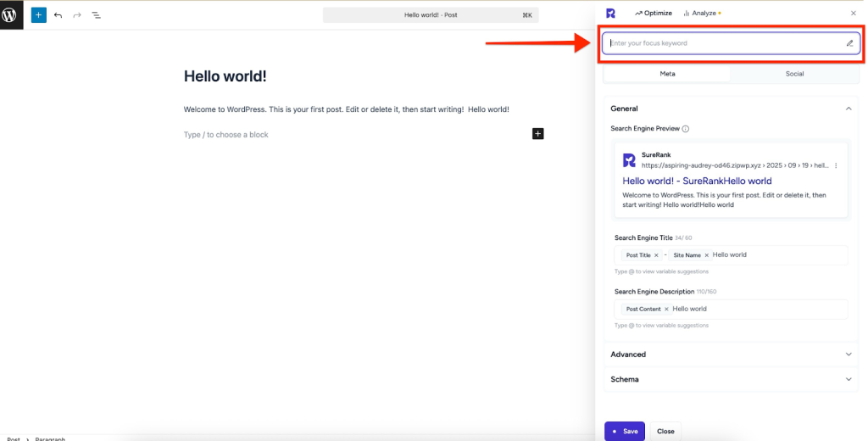Viewport: 868px width, 441px height.
Task: Click the SureRank logo in panel header
Action: click(x=610, y=13)
